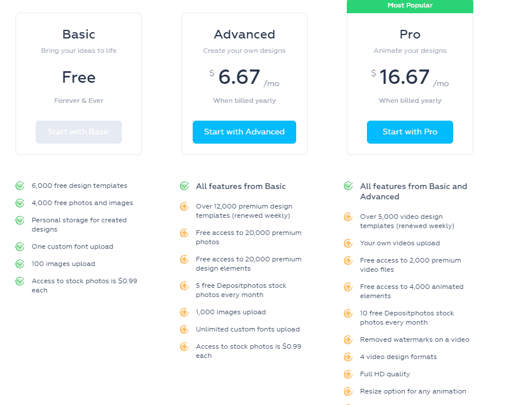Click orange plus beside Full HD quality
The height and width of the screenshot is (405, 532).
tap(349, 374)
